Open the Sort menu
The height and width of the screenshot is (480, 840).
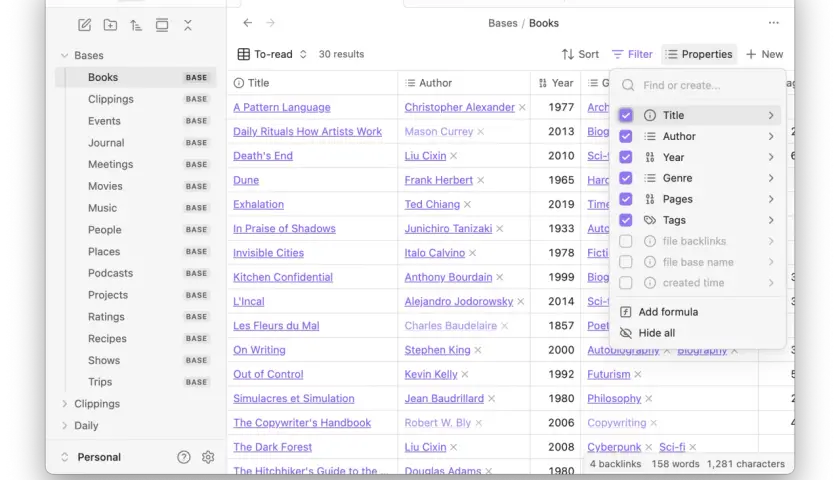(x=580, y=54)
